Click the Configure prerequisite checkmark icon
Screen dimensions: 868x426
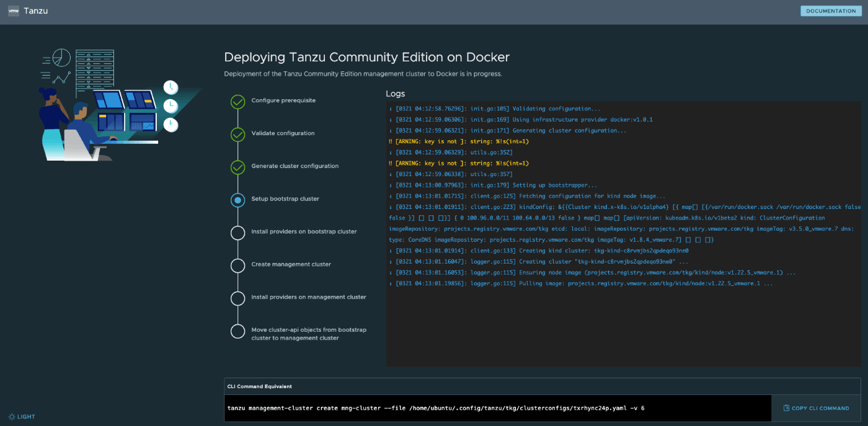pos(238,102)
